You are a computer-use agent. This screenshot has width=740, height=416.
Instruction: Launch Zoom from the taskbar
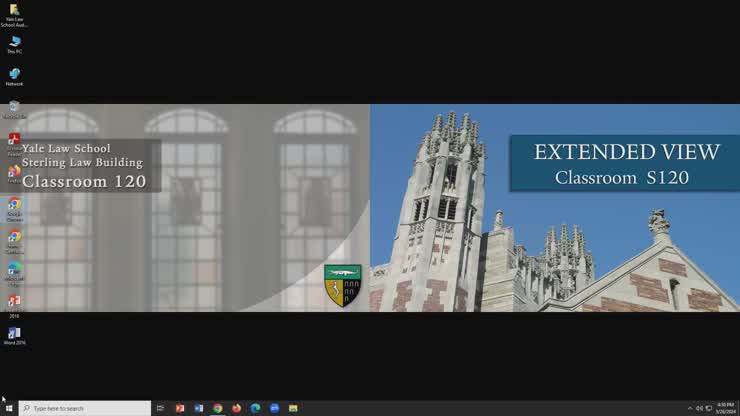click(x=274, y=408)
